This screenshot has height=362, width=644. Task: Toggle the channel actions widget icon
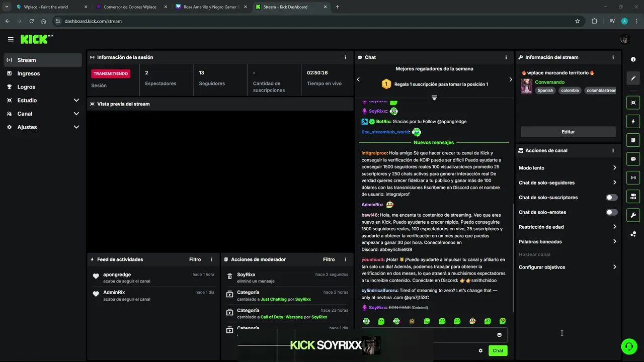pyautogui.click(x=633, y=196)
